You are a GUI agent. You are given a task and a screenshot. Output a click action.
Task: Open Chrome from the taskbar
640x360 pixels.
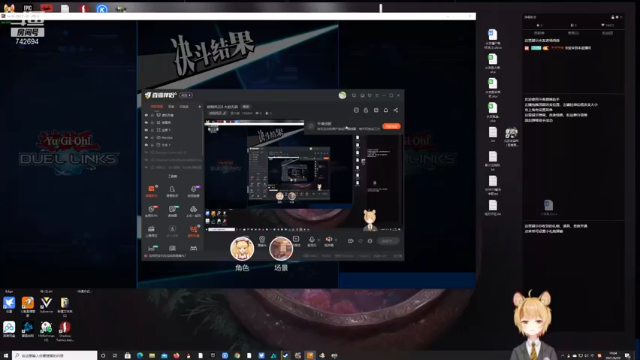coord(237,356)
